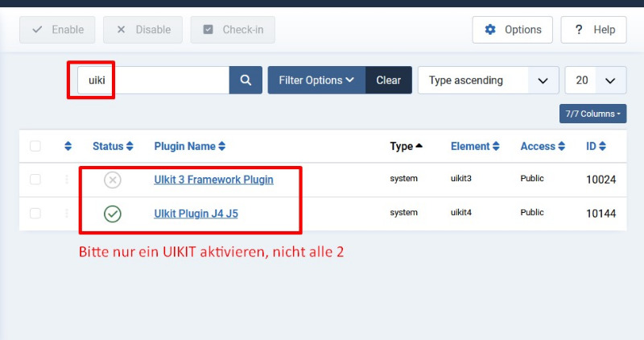The height and width of the screenshot is (340, 644).
Task: Click the drag handle of UIkit 3 Framework Plugin row
Action: coord(67,180)
